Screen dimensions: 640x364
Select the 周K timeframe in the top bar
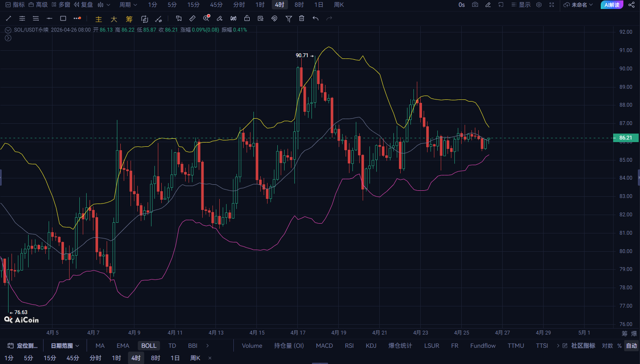tap(339, 5)
